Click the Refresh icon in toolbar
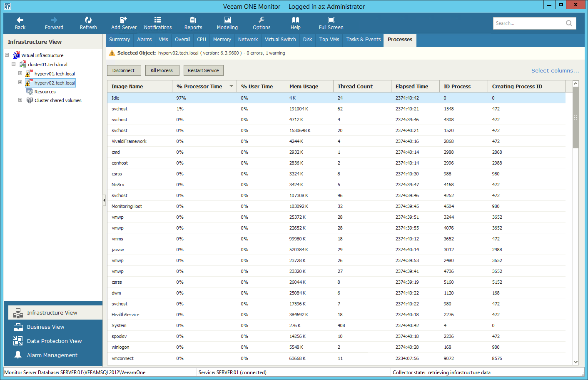This screenshot has width=588, height=380. click(x=88, y=20)
